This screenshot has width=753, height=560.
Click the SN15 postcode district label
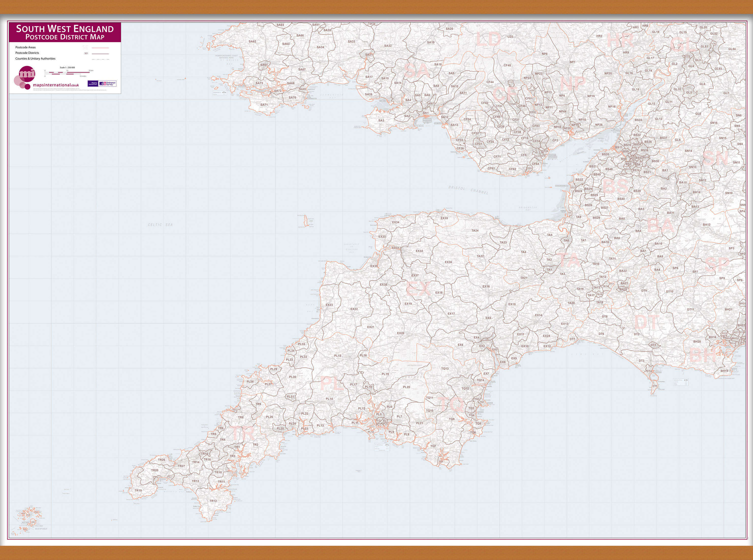click(x=723, y=138)
